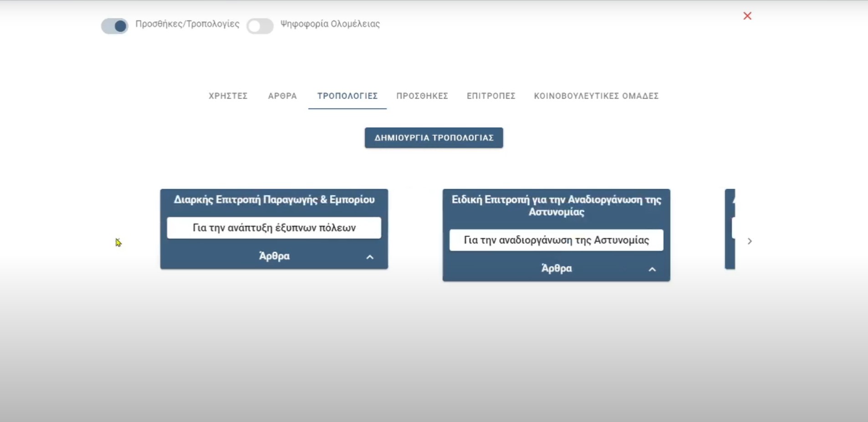
Task: Click the 'Διαρκής Επιτροπή Παραγωγής & Εμπορίου' heading
Action: [274, 200]
